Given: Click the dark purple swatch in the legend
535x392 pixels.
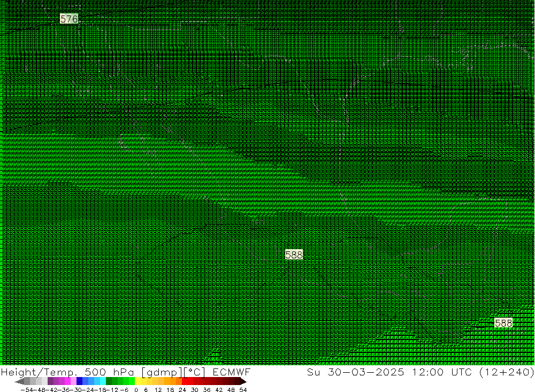Looking at the screenshot, I should 50,381.
